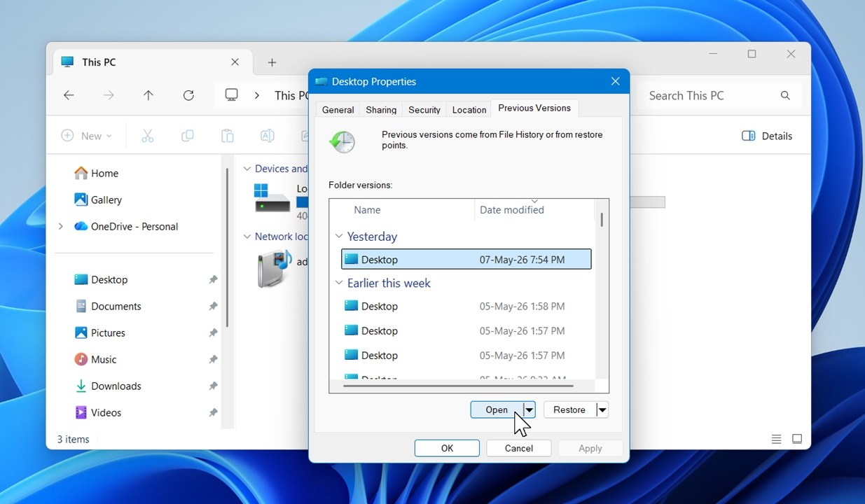Switch to the General tab
The width and height of the screenshot is (865, 504).
[x=338, y=109]
